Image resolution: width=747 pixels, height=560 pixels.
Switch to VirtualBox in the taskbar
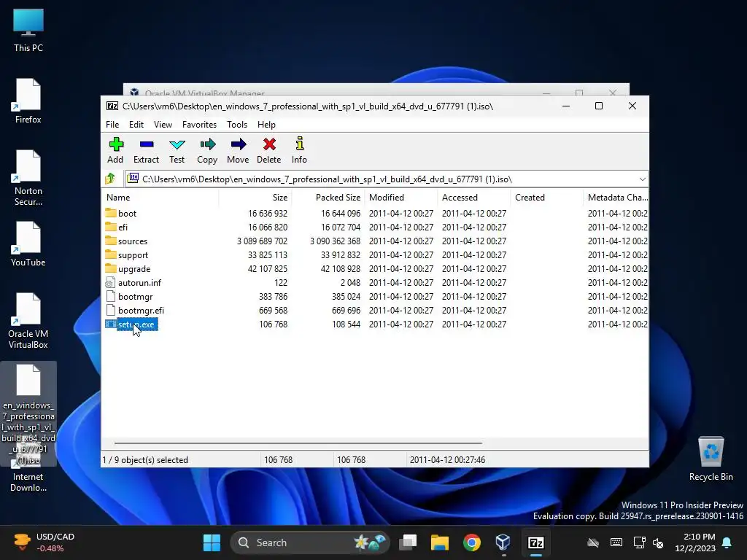click(x=503, y=542)
